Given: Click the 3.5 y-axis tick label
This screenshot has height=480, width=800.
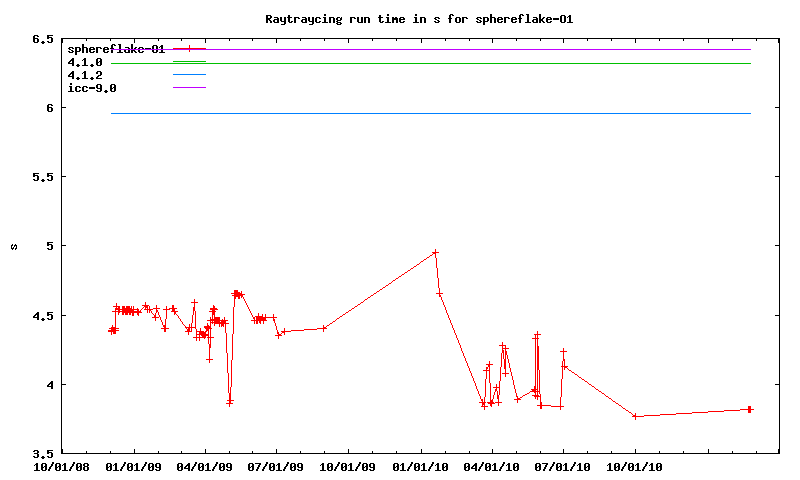Looking at the screenshot, I should tap(42, 453).
